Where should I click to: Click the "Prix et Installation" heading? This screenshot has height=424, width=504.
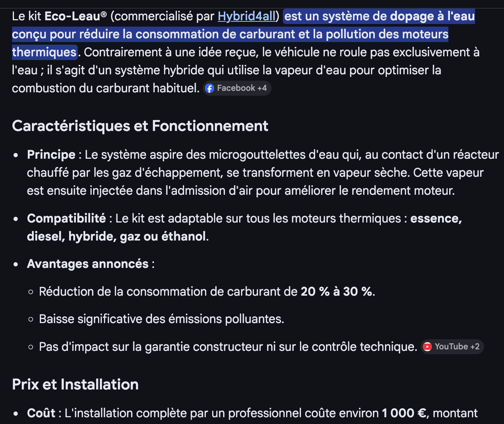click(x=75, y=385)
